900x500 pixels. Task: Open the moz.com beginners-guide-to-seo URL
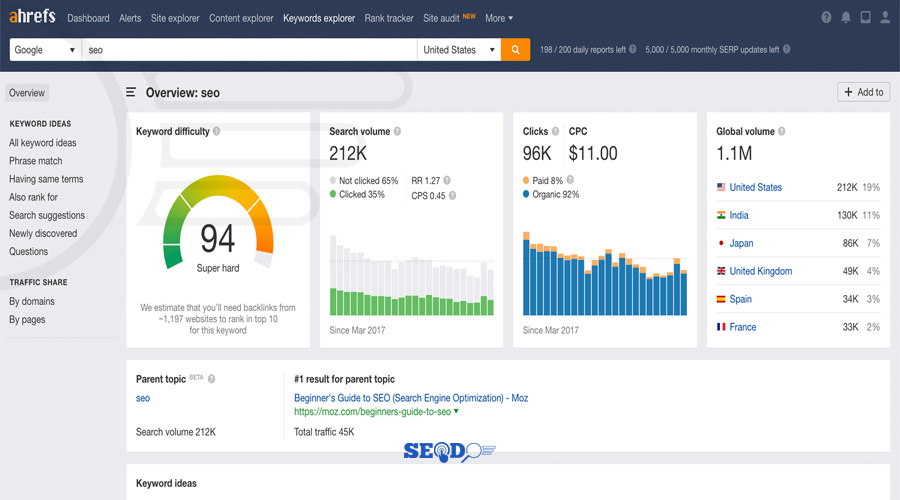[373, 412]
